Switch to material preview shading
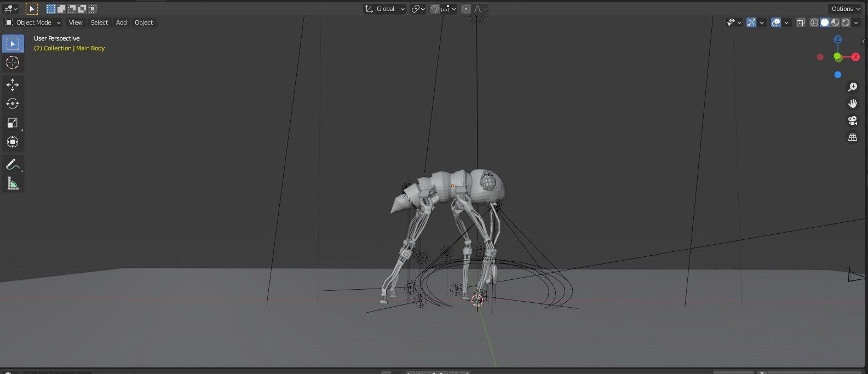This screenshot has width=868, height=374. (x=835, y=22)
